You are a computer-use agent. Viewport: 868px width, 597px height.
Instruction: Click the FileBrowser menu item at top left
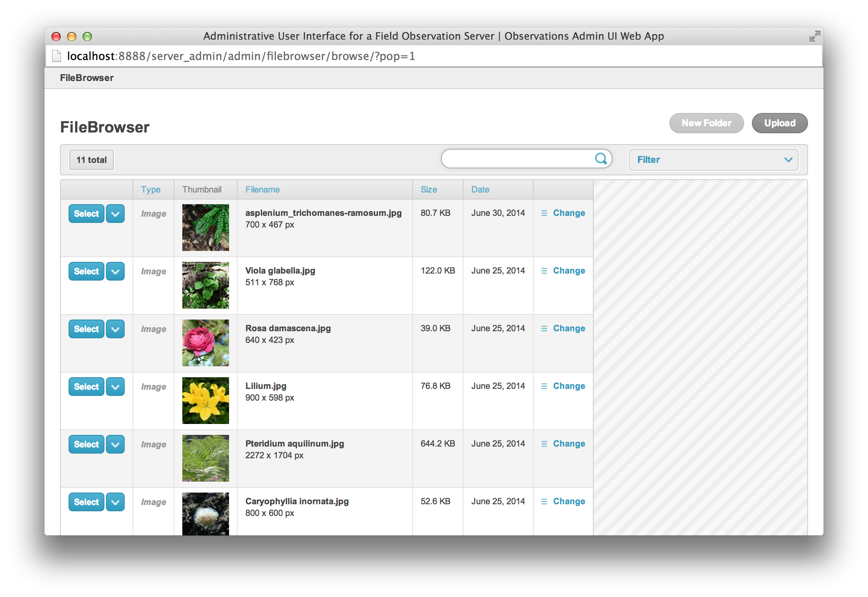pyautogui.click(x=87, y=78)
